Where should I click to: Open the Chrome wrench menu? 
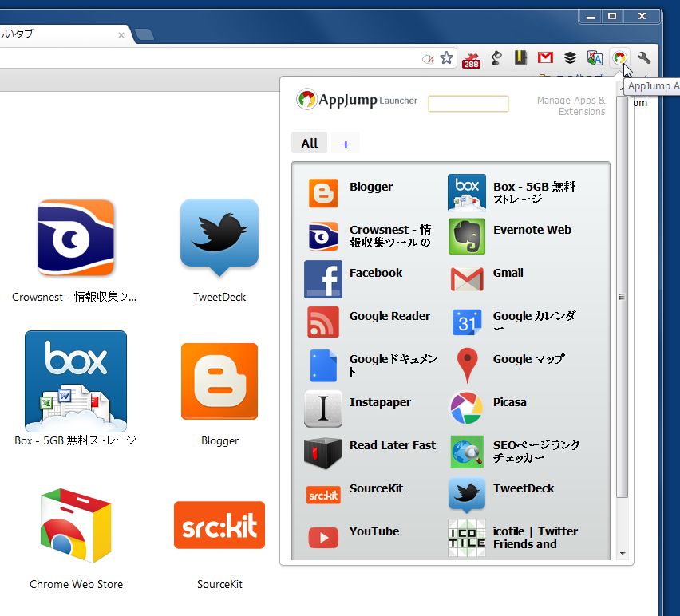pos(644,57)
